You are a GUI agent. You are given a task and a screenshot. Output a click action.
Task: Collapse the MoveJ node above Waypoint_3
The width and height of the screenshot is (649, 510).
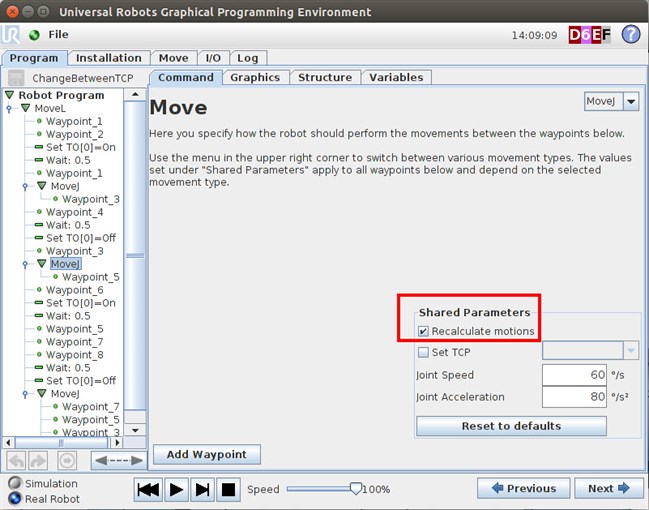[x=42, y=186]
